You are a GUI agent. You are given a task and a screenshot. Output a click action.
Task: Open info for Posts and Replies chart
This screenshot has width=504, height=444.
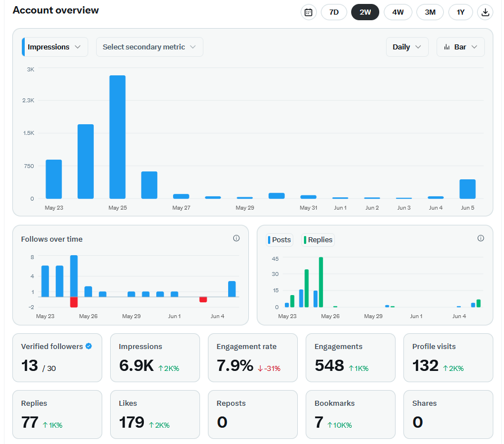(480, 238)
